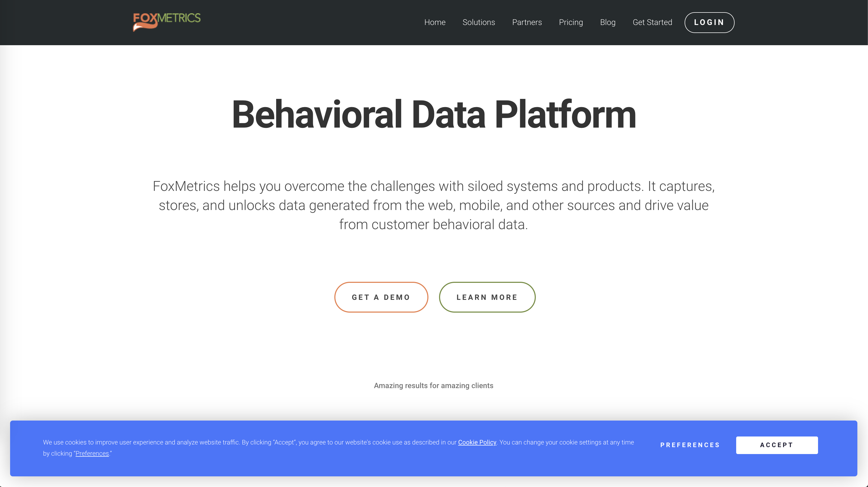The width and height of the screenshot is (868, 487).
Task: Click the Cookie Policy link
Action: [x=477, y=442]
